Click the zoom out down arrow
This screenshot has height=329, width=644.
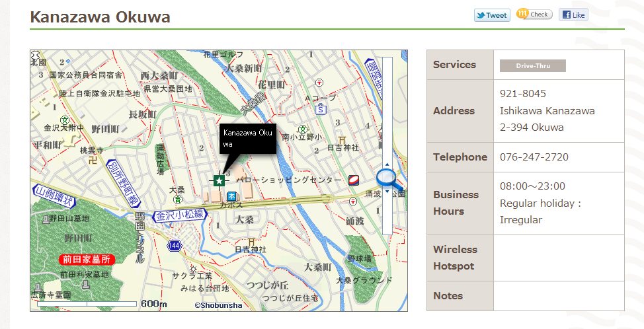coord(387,192)
